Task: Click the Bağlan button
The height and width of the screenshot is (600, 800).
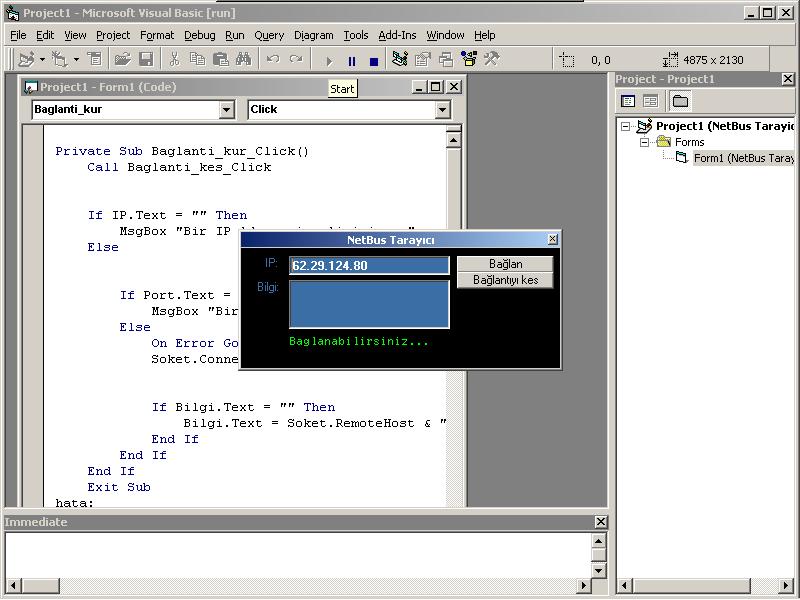Action: click(x=505, y=264)
